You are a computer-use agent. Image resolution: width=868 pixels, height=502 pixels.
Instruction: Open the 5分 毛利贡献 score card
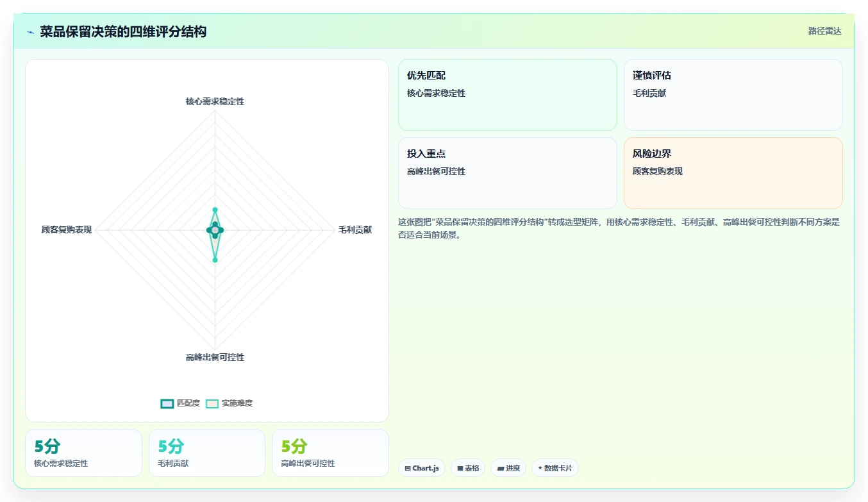(x=207, y=453)
